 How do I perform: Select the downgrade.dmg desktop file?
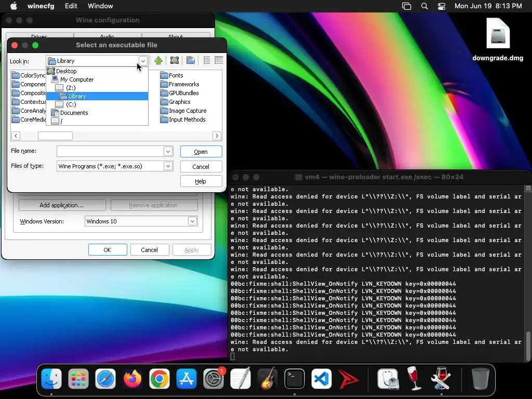click(498, 40)
